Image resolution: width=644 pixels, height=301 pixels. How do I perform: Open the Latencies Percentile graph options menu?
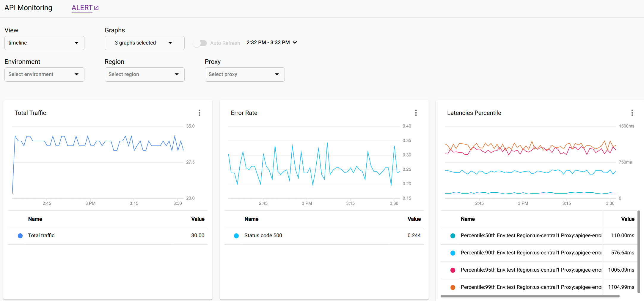click(x=632, y=113)
